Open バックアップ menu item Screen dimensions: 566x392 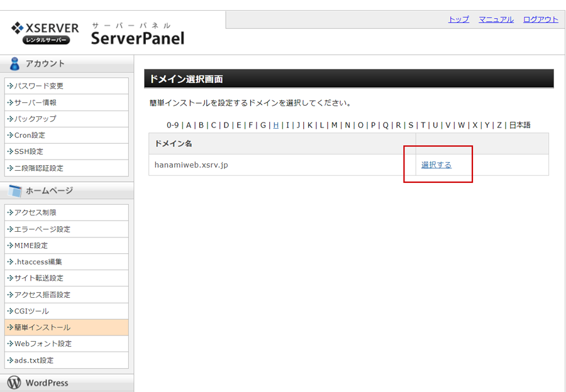pos(67,119)
